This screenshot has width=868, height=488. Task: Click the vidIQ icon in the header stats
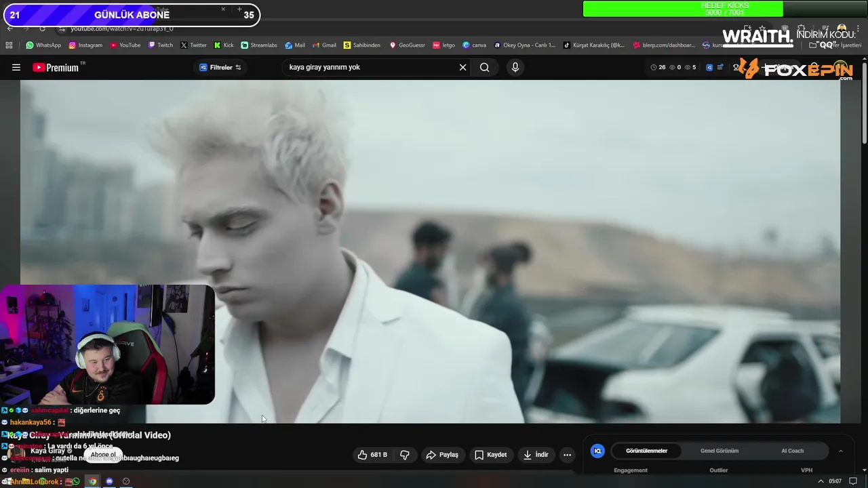click(x=709, y=67)
